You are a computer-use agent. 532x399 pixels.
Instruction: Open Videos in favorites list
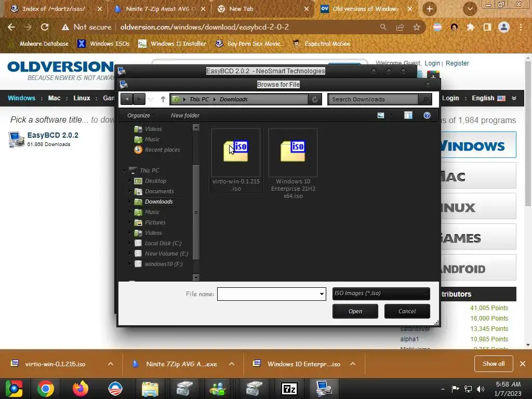[x=153, y=129]
